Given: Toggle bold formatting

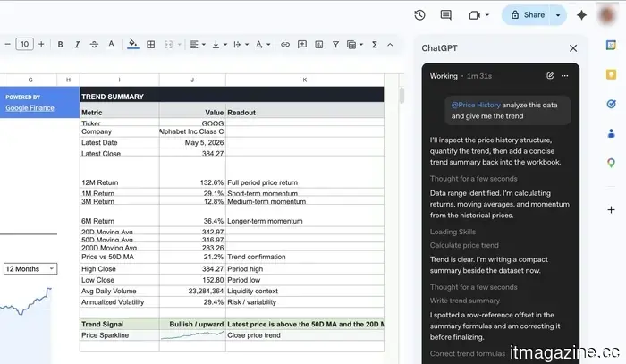Looking at the screenshot, I should pos(60,45).
